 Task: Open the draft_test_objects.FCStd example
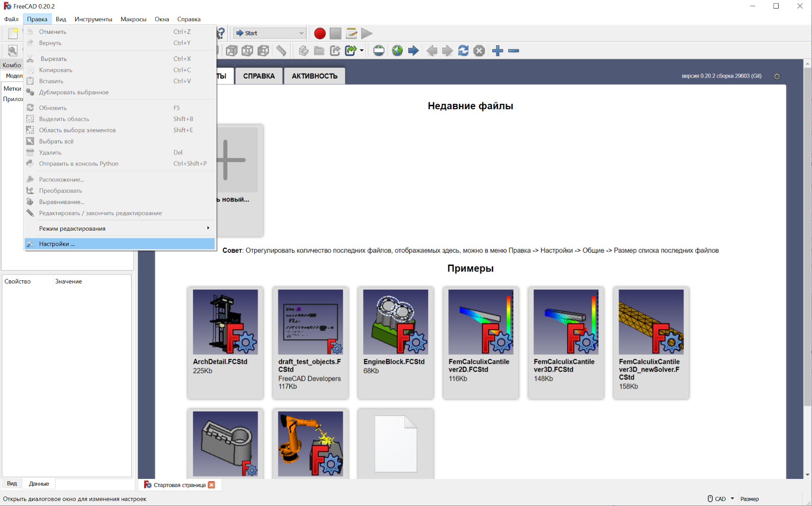[310, 343]
